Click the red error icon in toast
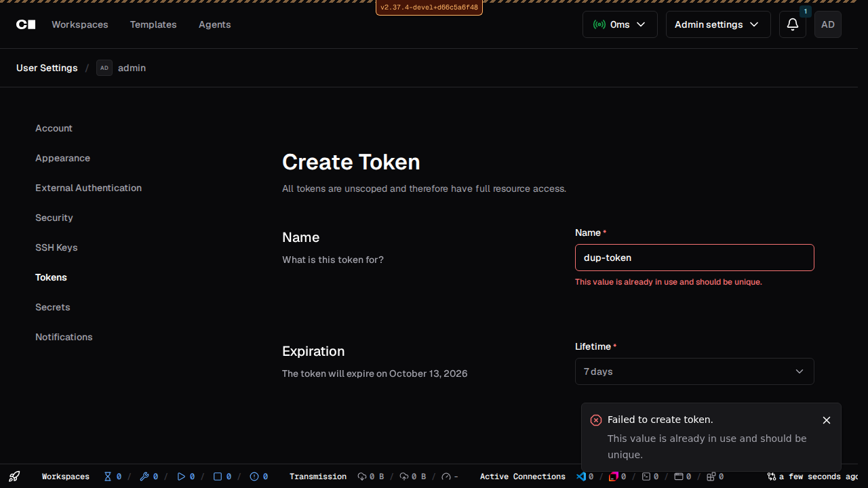This screenshot has width=868, height=488. pos(596,420)
